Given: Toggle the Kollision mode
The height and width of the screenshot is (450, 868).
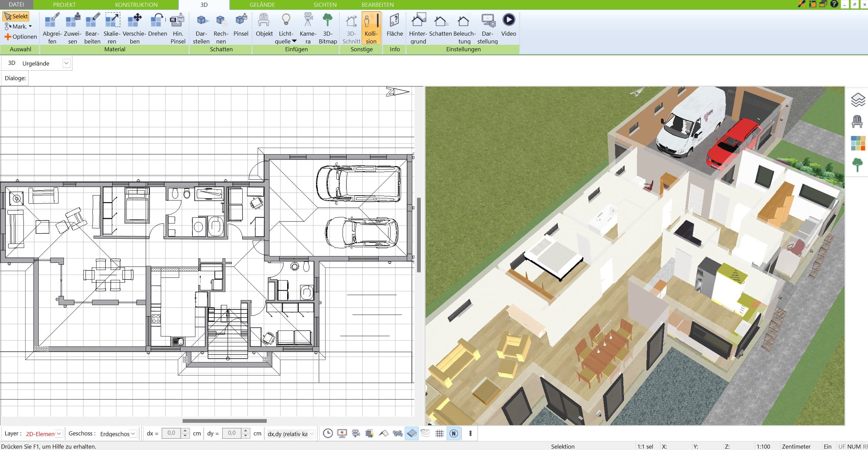Looking at the screenshot, I should pyautogui.click(x=371, y=28).
